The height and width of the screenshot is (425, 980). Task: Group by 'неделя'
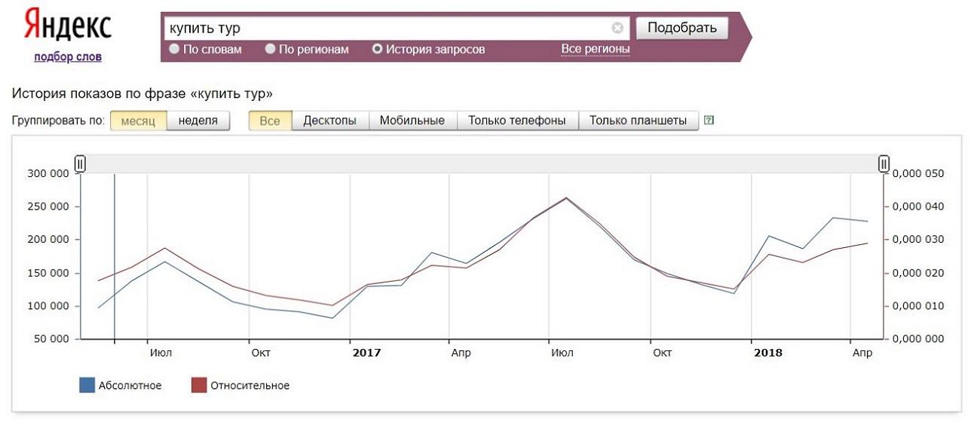tap(198, 121)
